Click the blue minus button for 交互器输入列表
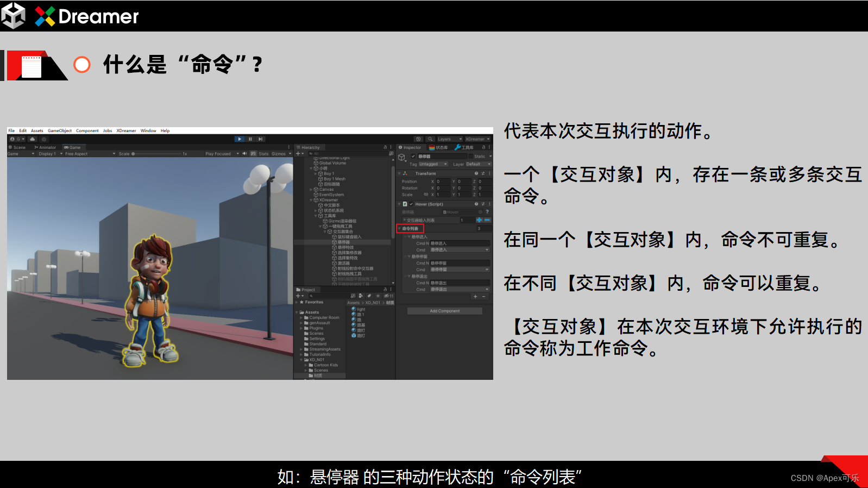Image resolution: width=868 pixels, height=488 pixels. coord(487,220)
